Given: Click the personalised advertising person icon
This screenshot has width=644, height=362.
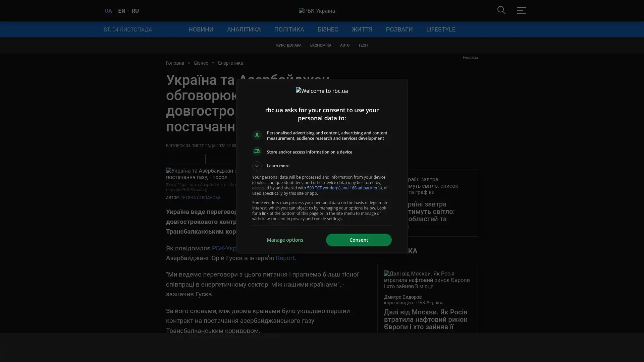Looking at the screenshot, I should point(257,135).
